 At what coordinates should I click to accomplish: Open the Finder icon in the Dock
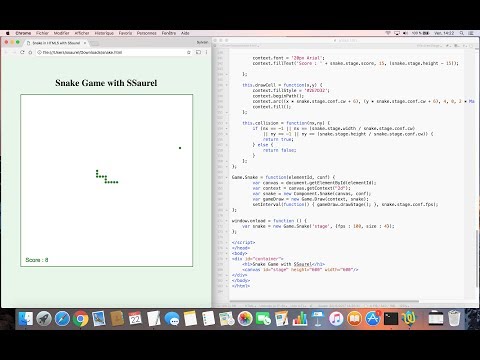click(x=26, y=319)
